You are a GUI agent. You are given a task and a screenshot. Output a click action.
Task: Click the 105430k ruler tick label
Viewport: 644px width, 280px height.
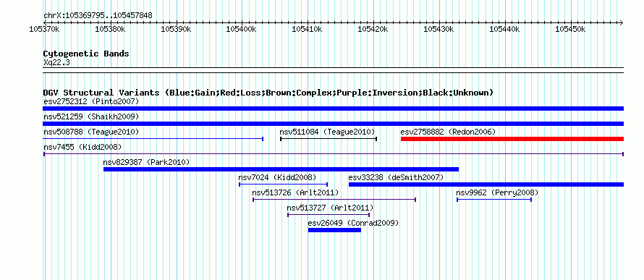point(438,29)
